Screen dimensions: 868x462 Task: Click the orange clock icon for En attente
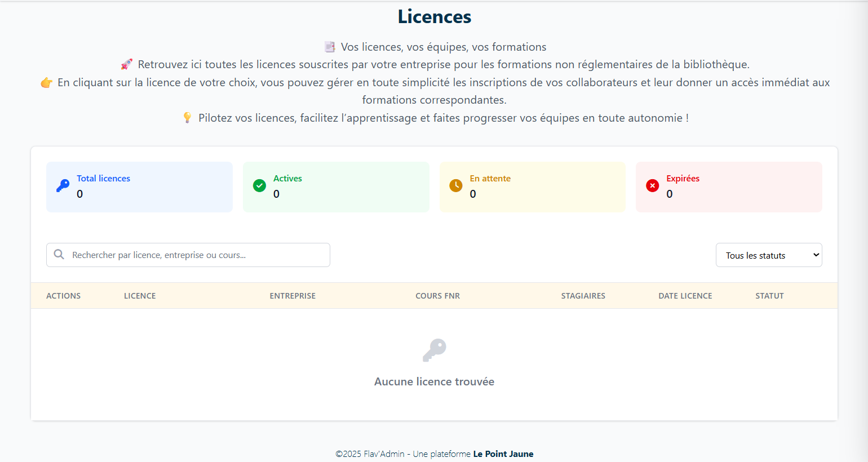pos(456,186)
